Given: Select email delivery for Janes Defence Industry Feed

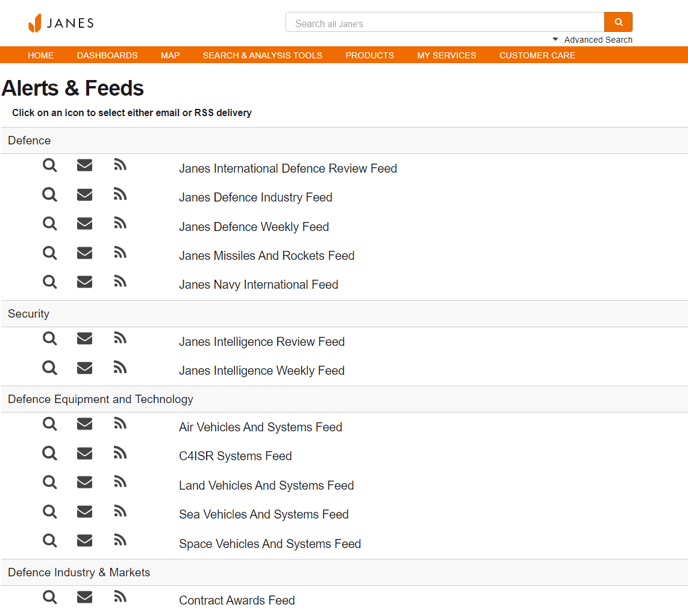Looking at the screenshot, I should click(85, 194).
